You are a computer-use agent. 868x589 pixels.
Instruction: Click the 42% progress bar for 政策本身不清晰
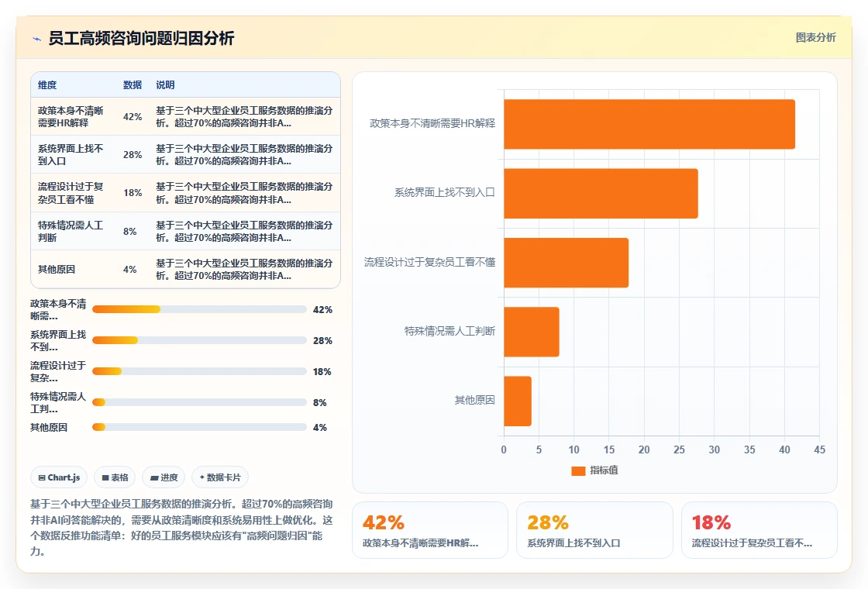[199, 309]
